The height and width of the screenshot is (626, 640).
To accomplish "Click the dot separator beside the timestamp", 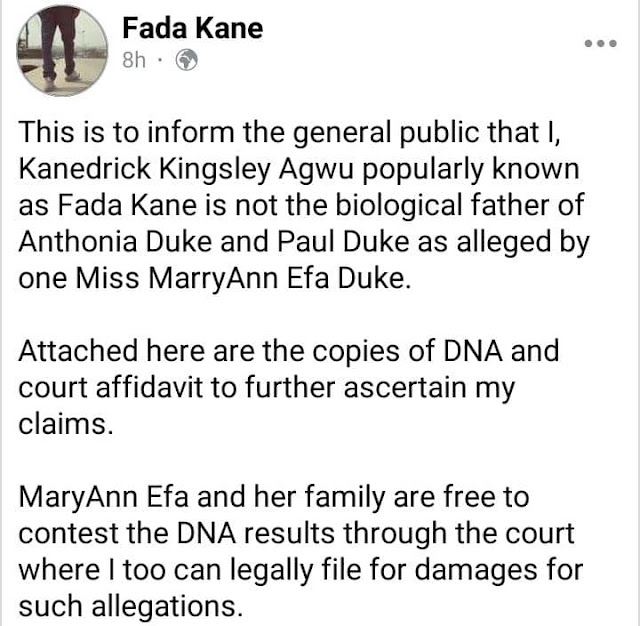I will pos(160,61).
